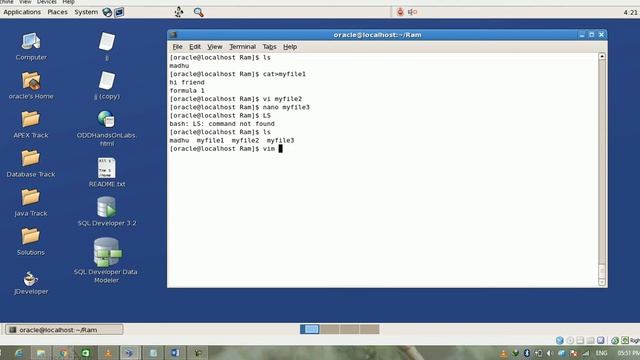Click the figure icon in top panel
Viewport: 640px width, 360px height.
tap(179, 12)
